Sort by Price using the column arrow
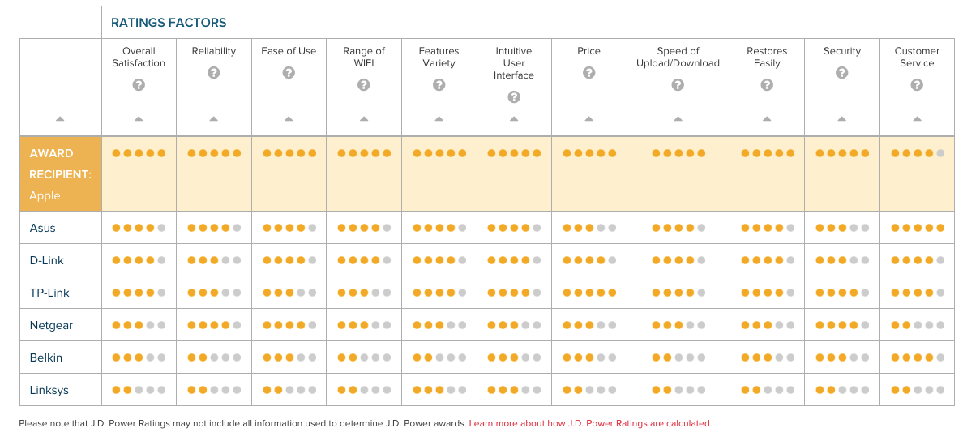 (x=589, y=119)
